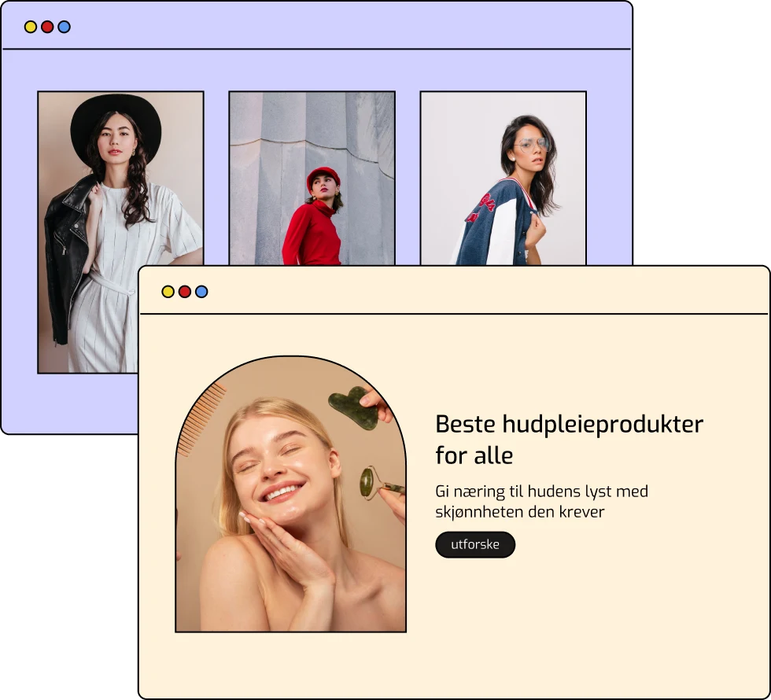Open the photo of the woman in a red beret

point(312,179)
